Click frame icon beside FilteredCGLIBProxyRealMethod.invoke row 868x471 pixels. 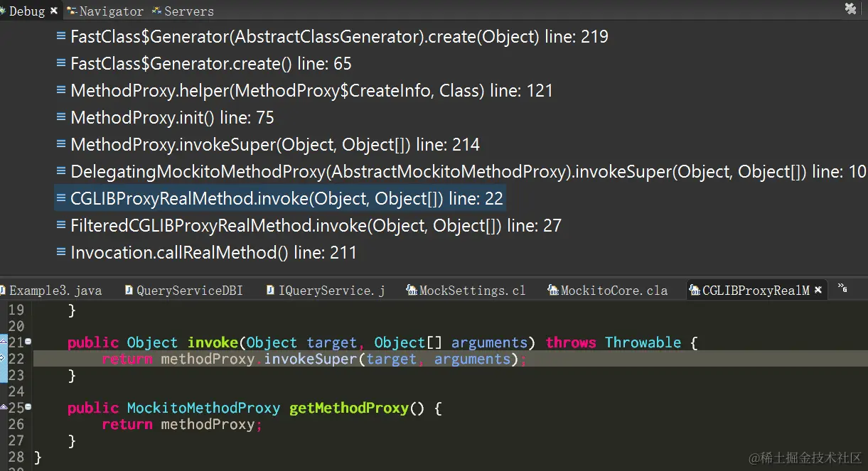click(61, 226)
